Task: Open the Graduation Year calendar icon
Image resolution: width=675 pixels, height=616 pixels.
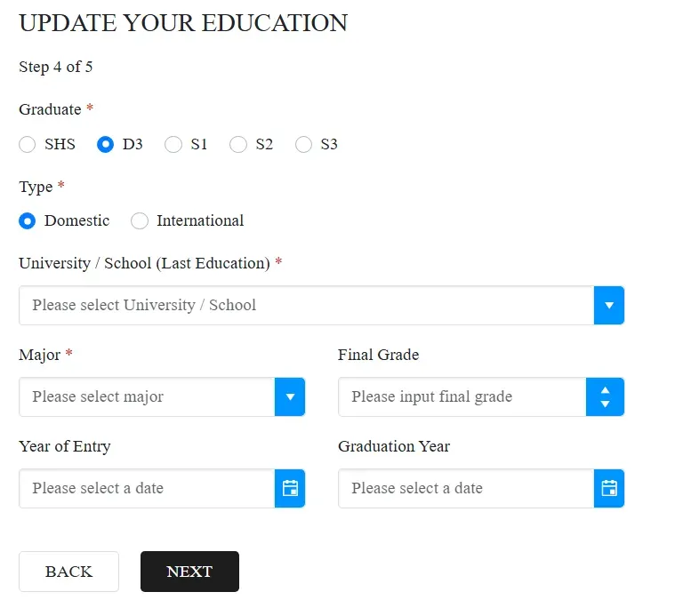Action: click(x=609, y=488)
